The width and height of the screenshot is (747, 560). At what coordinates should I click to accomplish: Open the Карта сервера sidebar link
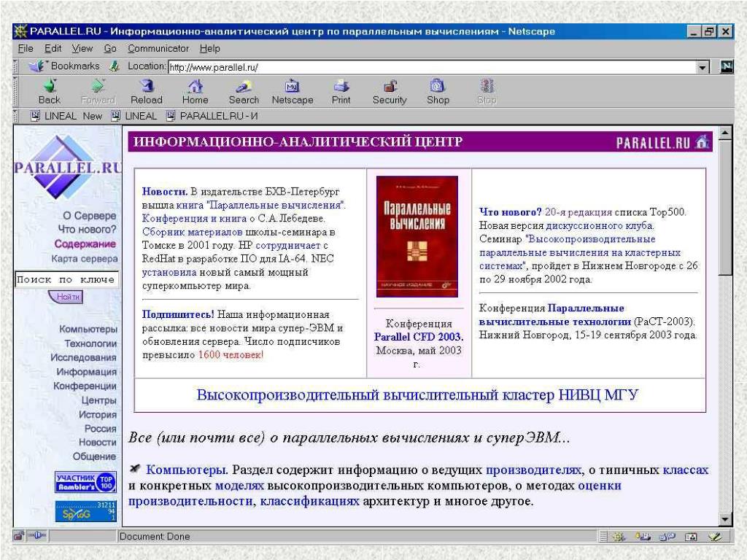click(85, 259)
